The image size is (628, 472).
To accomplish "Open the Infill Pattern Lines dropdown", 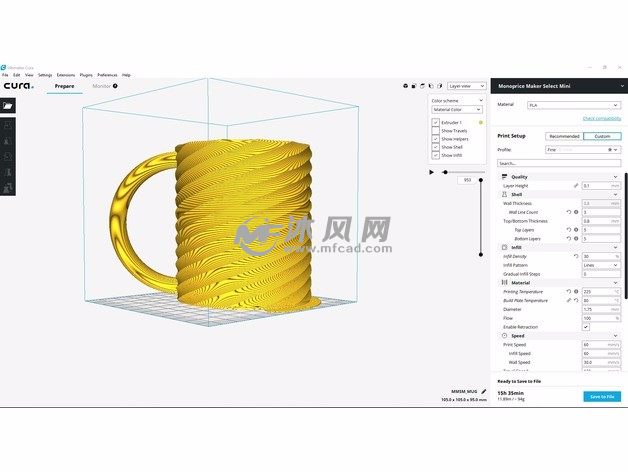I will (x=601, y=265).
